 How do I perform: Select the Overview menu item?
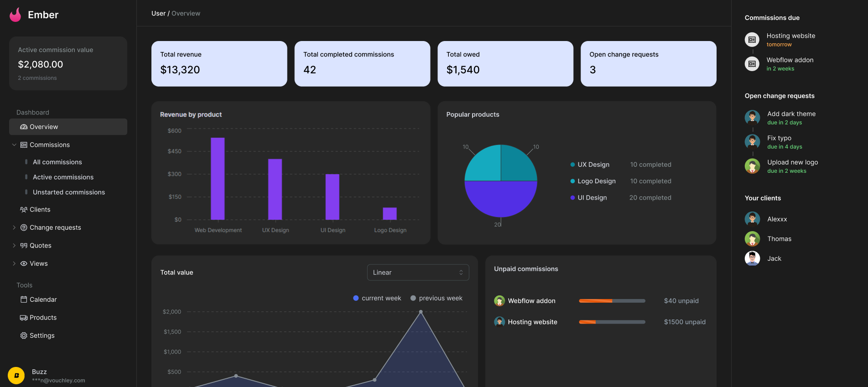pyautogui.click(x=68, y=127)
